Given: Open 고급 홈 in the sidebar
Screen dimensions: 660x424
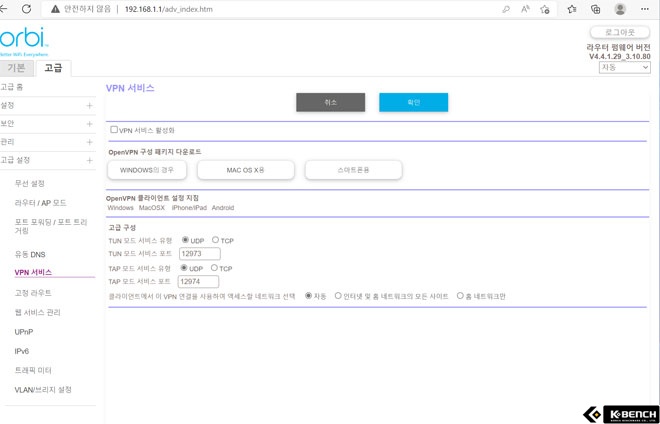Looking at the screenshot, I should pyautogui.click(x=11, y=87).
